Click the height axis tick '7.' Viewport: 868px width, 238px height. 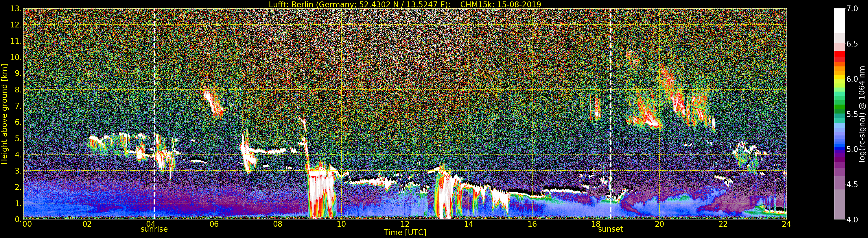click(18, 106)
